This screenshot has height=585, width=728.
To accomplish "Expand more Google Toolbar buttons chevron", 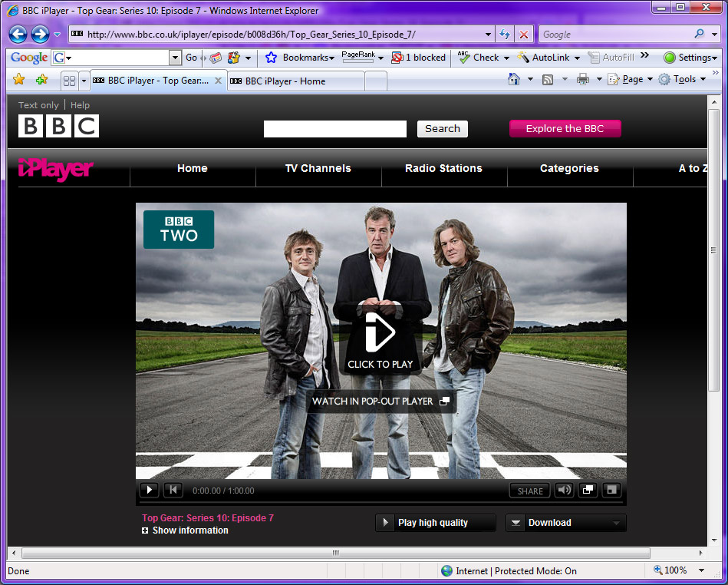I will (645, 55).
